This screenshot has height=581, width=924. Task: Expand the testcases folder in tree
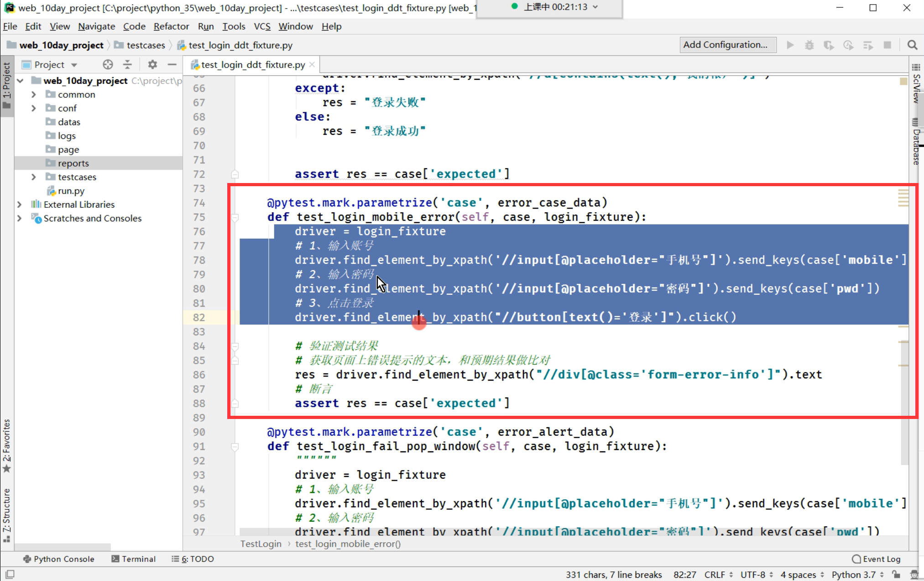(33, 177)
